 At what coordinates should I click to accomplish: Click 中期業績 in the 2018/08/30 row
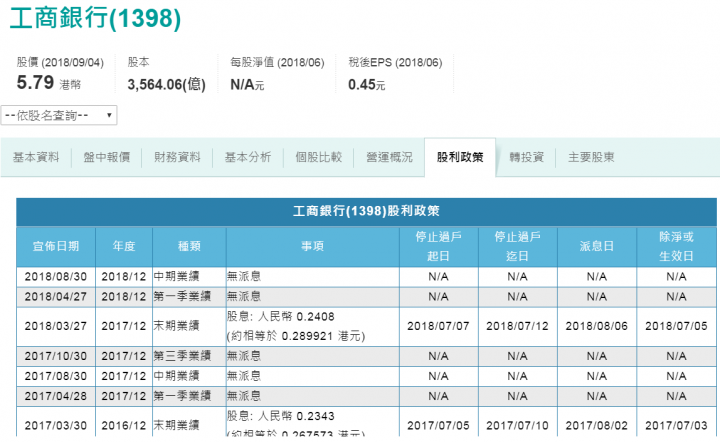[x=176, y=277]
